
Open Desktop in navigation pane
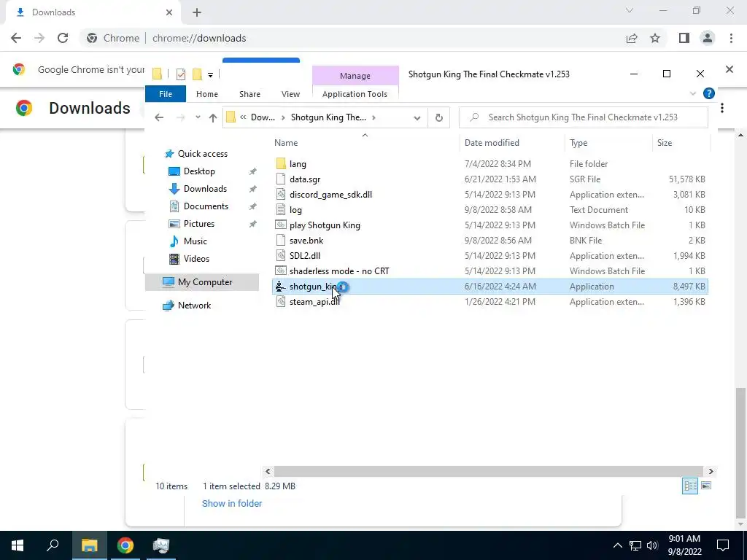(199, 171)
